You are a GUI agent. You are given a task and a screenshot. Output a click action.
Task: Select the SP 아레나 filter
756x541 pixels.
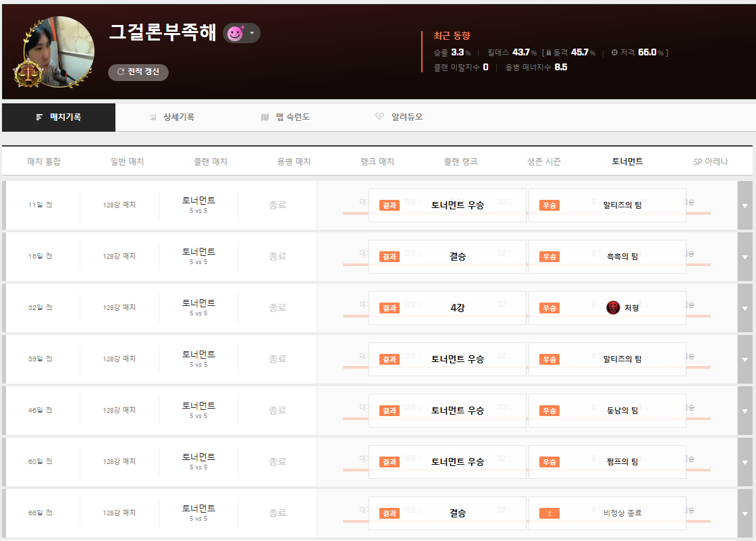coord(711,161)
